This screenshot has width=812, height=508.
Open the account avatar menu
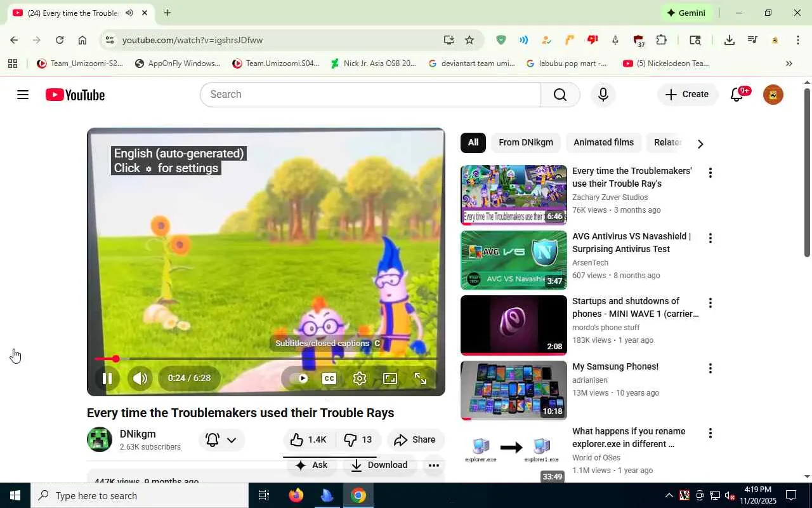773,95
